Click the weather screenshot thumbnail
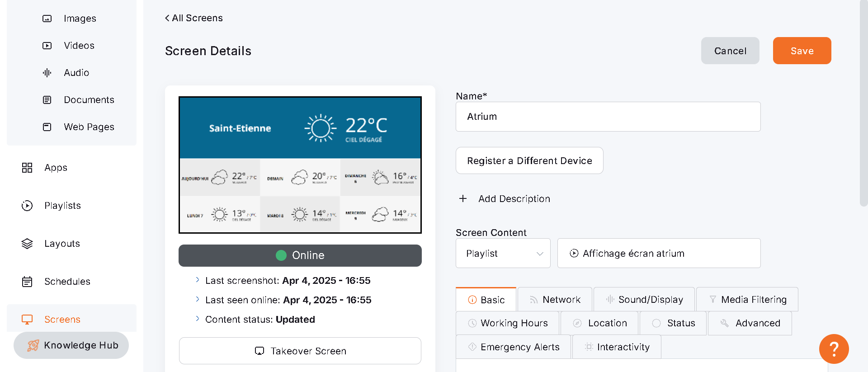 [300, 165]
